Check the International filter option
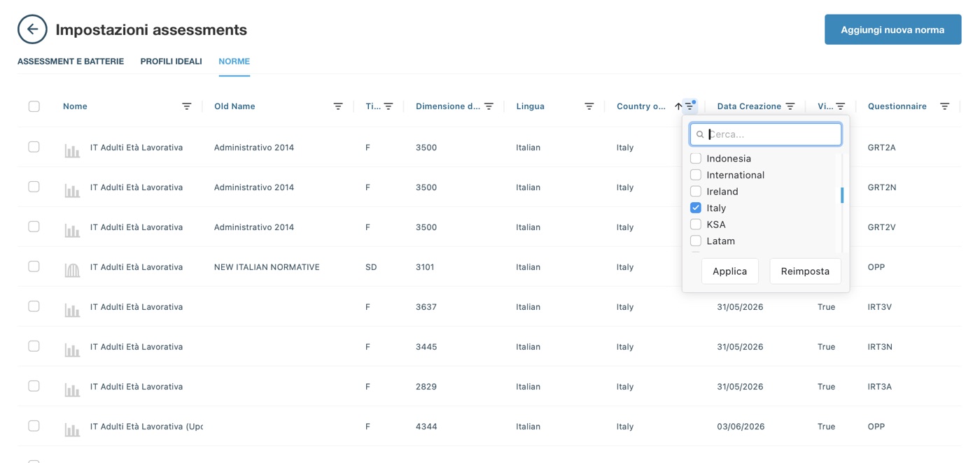The image size is (980, 463). click(x=696, y=175)
